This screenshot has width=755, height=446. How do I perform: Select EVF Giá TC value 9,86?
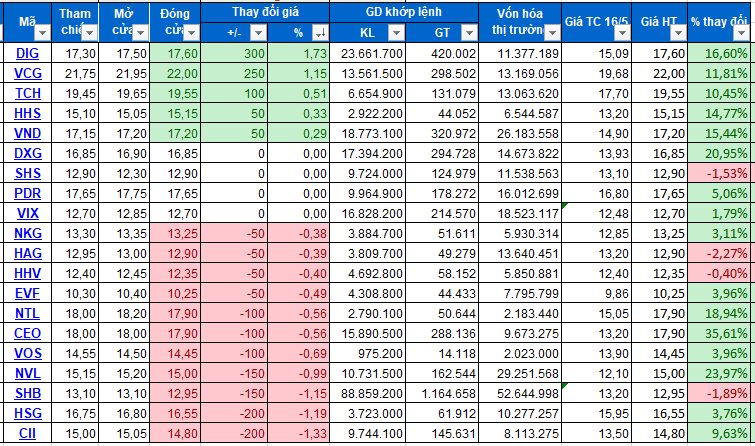pos(597,293)
